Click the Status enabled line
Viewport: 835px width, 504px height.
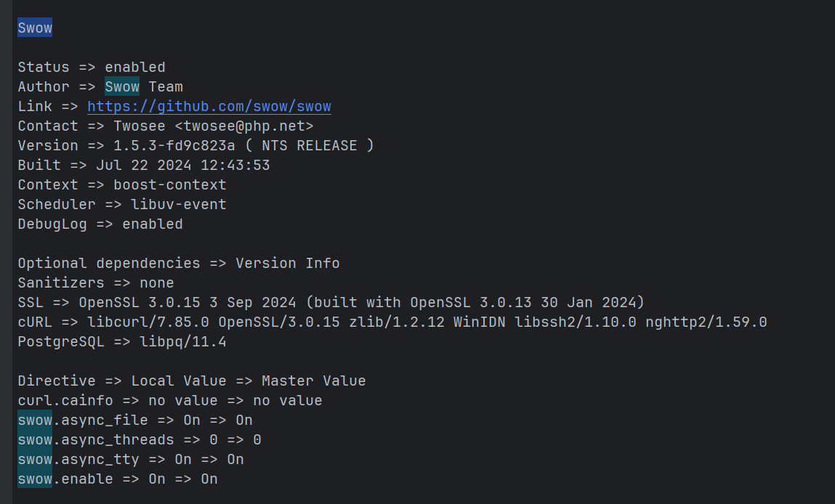[92, 67]
